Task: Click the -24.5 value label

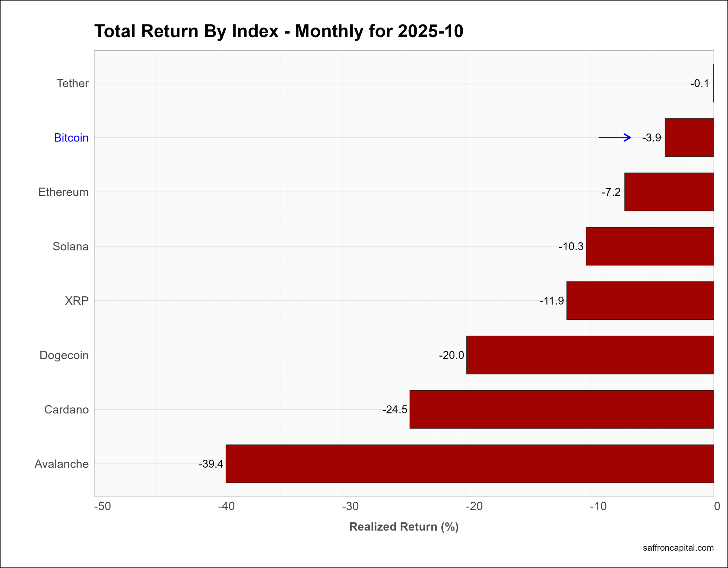Action: pyautogui.click(x=394, y=409)
